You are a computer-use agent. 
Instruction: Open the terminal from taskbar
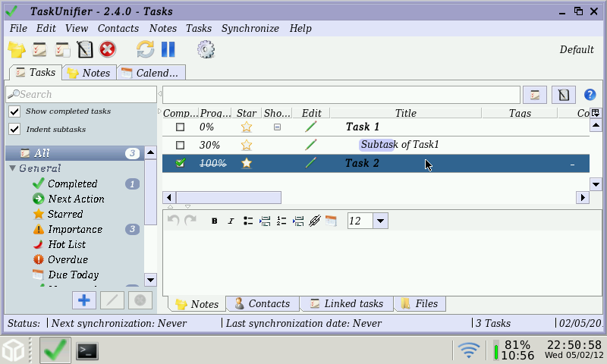pos(86,351)
